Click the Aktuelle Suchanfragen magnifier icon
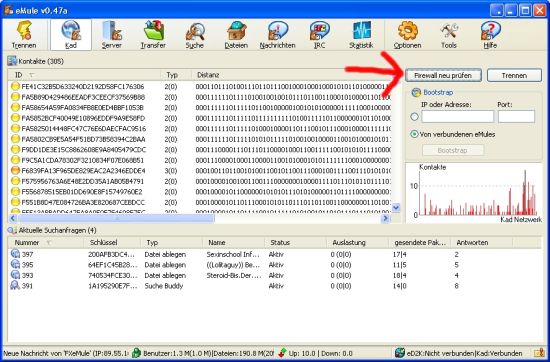Screen dimensions: 550x362 (x=12, y=230)
